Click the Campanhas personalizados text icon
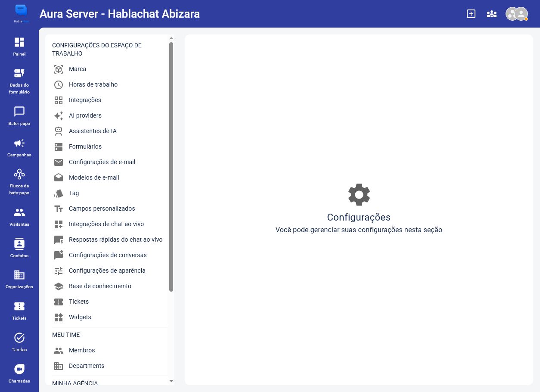Viewport: 540px width, 392px height. click(x=59, y=208)
